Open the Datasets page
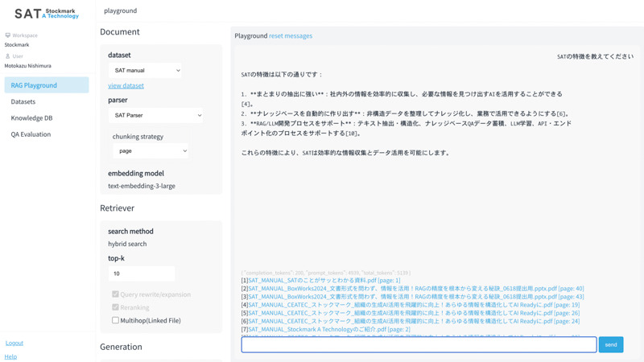644x362 pixels. (23, 101)
